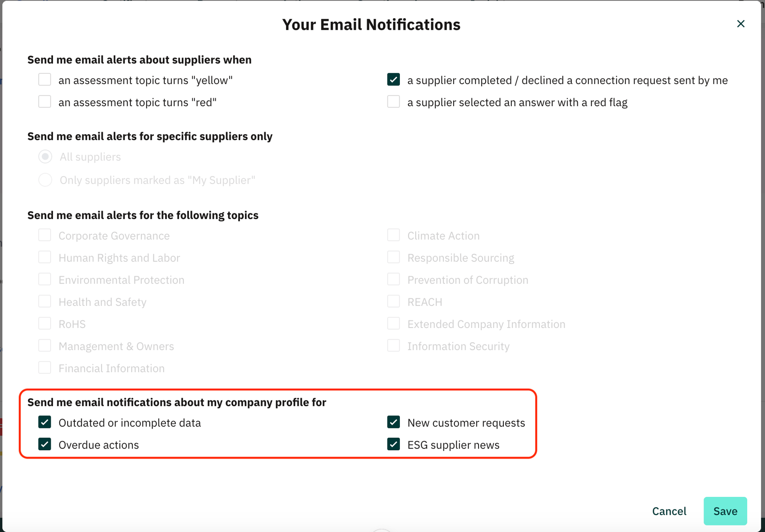Cancel changes to email notifications

click(669, 511)
